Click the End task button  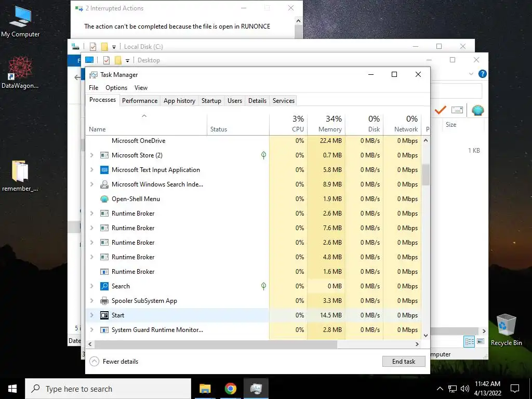coord(404,362)
